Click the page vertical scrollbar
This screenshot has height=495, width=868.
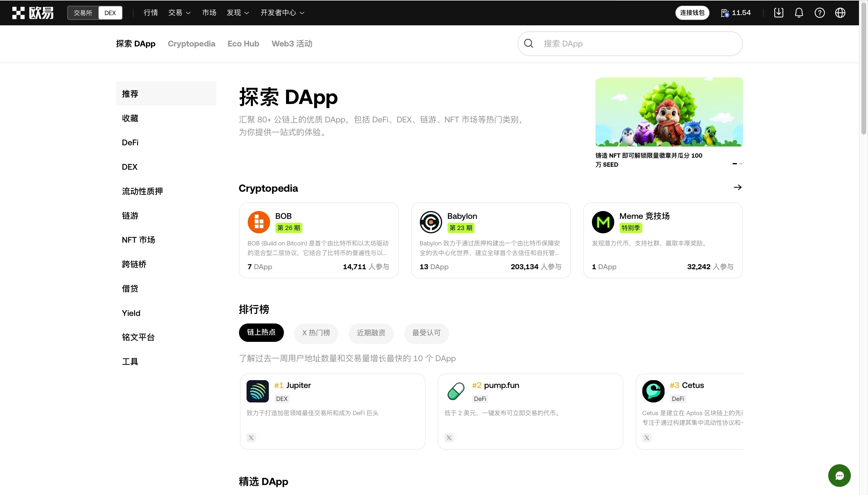click(x=863, y=68)
